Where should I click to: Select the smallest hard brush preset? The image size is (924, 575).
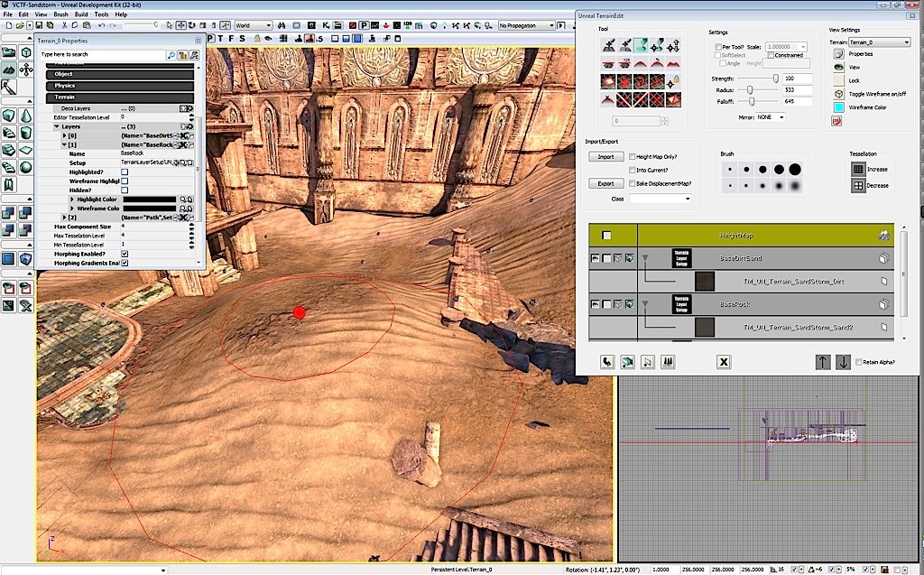click(x=730, y=170)
